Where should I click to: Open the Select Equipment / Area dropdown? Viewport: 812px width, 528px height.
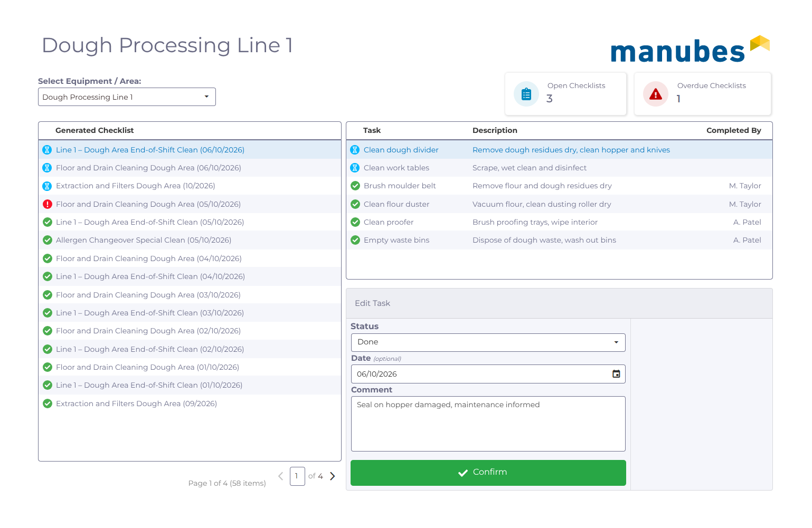(x=127, y=97)
